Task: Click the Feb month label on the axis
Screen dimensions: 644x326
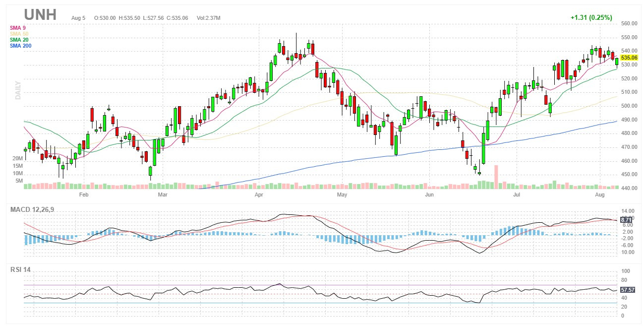Action: (x=83, y=195)
